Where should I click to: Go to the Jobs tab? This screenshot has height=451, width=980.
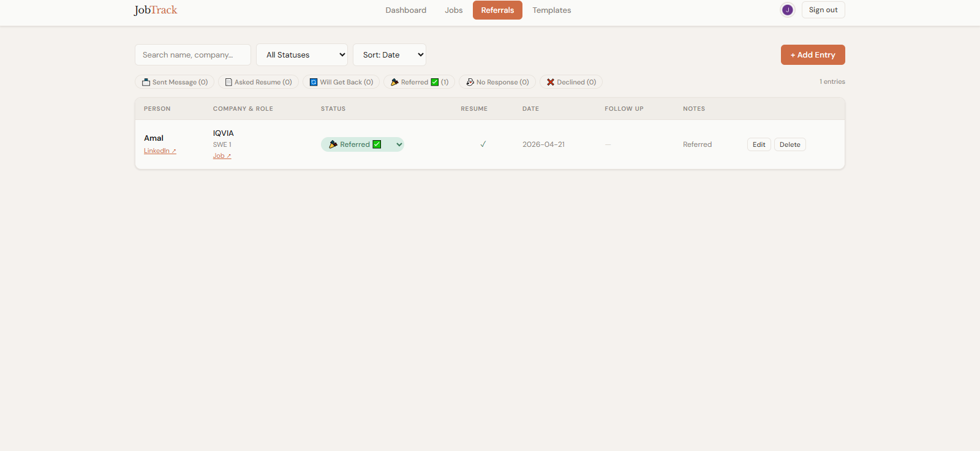453,10
